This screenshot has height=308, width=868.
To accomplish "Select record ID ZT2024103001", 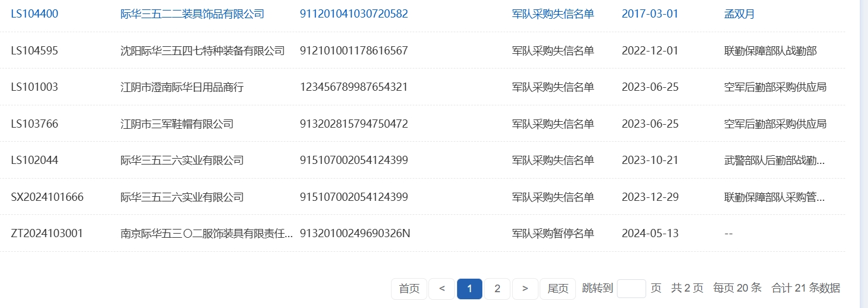I will coord(47,234).
